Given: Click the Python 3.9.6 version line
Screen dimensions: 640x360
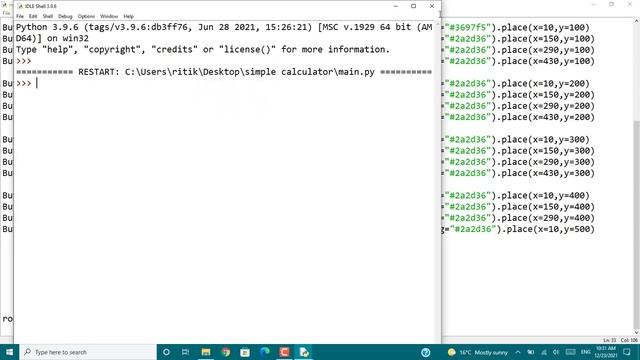Looking at the screenshot, I should [224, 27].
